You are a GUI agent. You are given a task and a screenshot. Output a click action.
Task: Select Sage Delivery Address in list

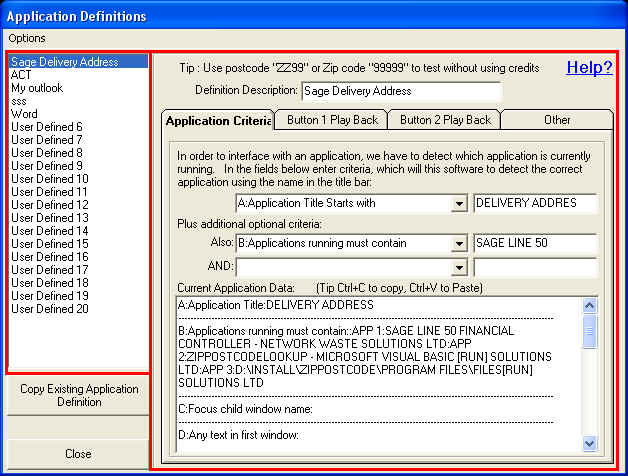point(78,62)
